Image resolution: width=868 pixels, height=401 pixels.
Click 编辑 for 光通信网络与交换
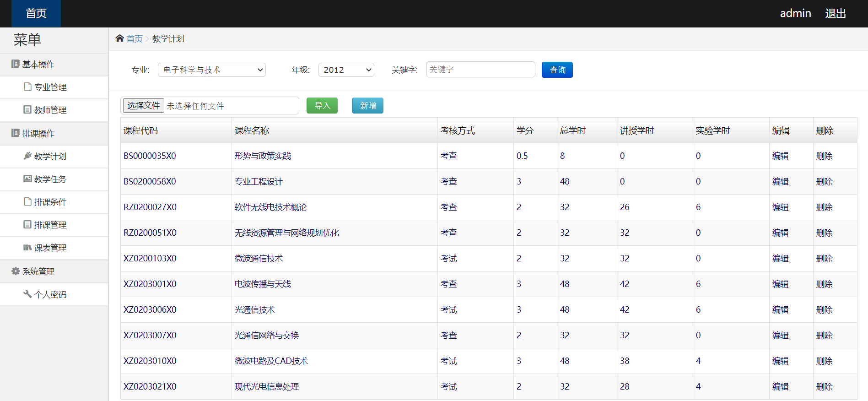coord(780,336)
